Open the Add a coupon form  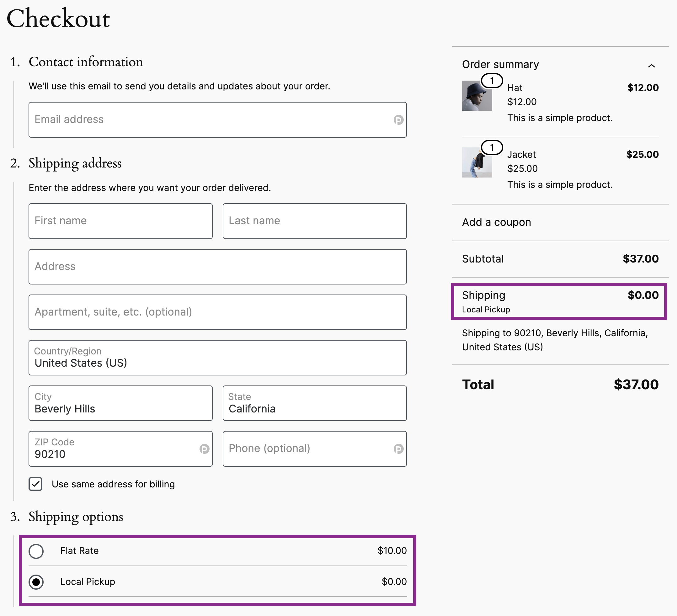(496, 222)
